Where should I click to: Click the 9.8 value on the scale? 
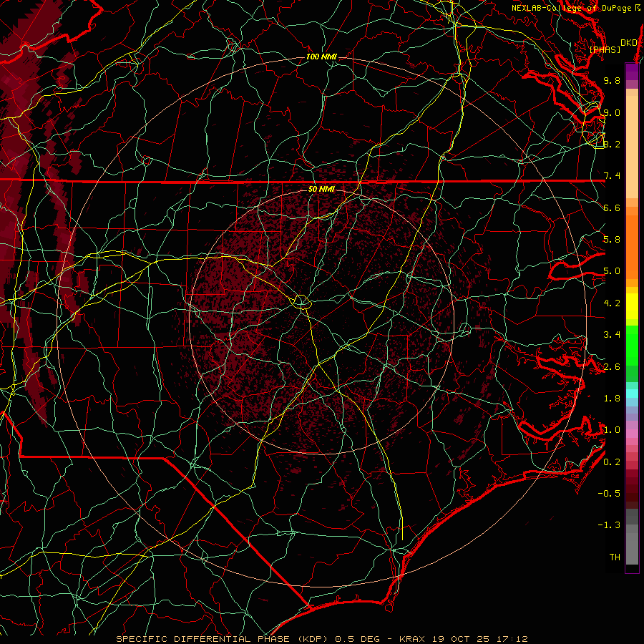[612, 80]
